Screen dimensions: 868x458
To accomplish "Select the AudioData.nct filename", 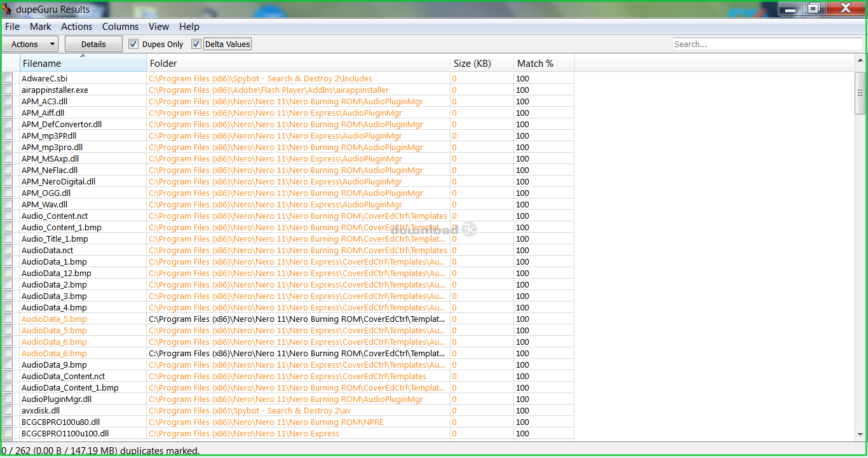I will pyautogui.click(x=48, y=250).
